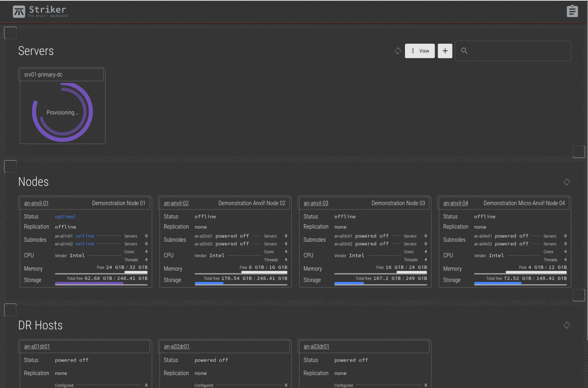Type in the servers search field

(518, 51)
